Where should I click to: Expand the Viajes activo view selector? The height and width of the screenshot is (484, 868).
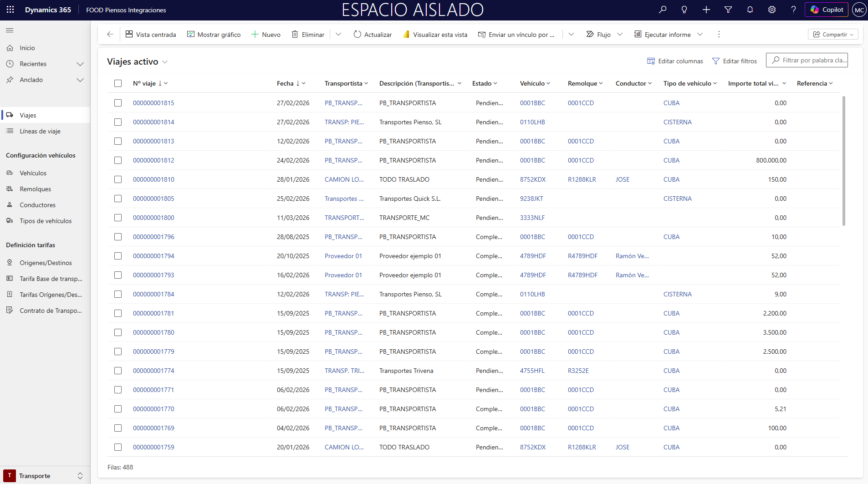[x=165, y=62]
